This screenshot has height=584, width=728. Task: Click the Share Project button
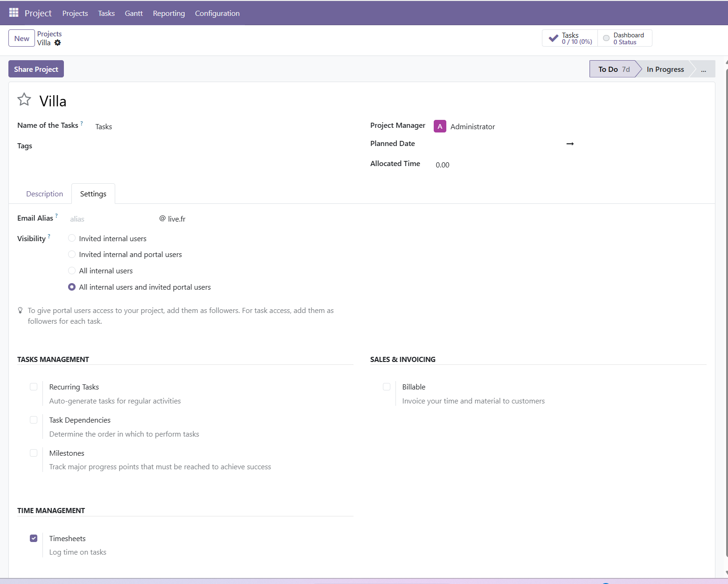coord(36,69)
